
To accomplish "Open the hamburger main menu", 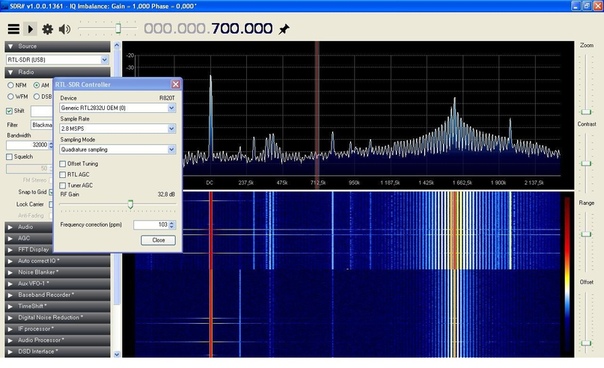I will pyautogui.click(x=13, y=29).
